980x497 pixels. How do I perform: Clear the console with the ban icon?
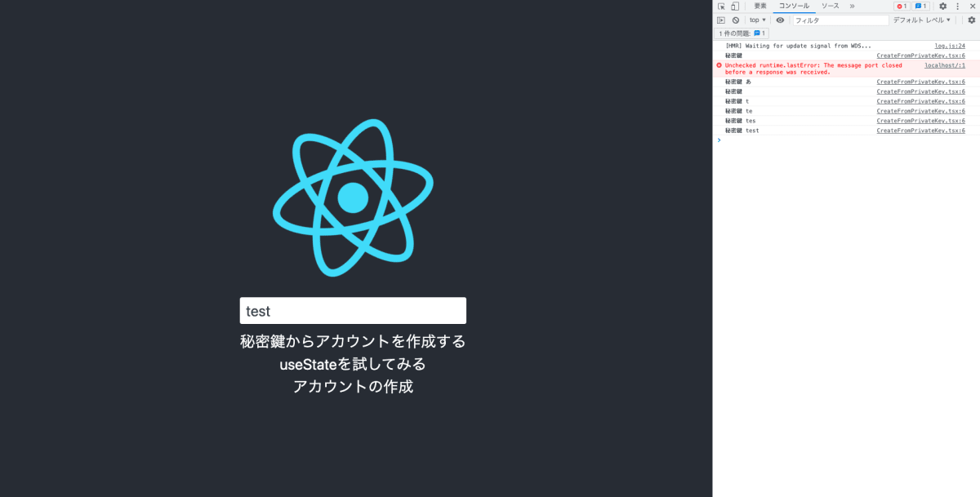735,20
